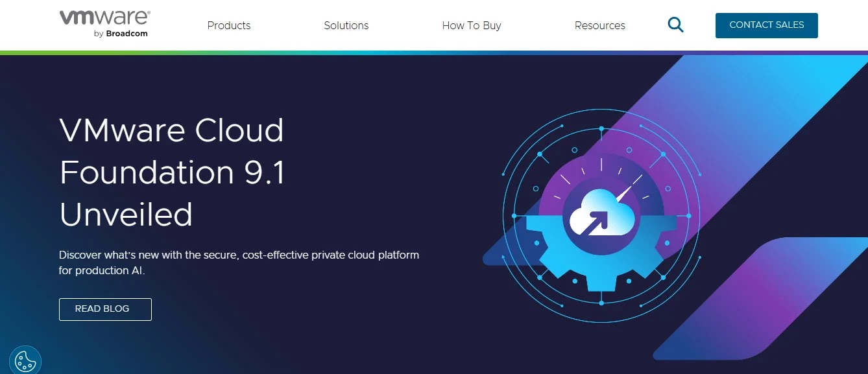Click the cloud gear hero illustration
Image resolution: width=868 pixels, height=374 pixels.
(x=601, y=216)
